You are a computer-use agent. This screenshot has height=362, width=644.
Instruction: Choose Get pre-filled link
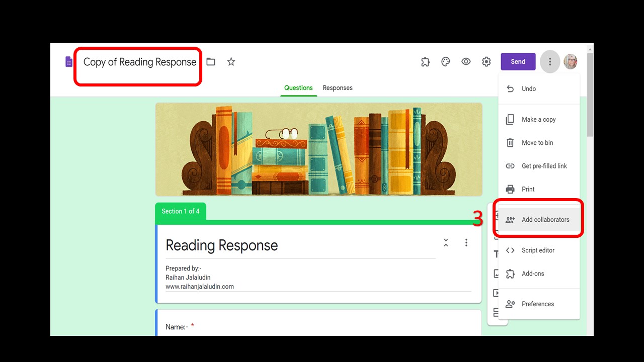point(539,166)
